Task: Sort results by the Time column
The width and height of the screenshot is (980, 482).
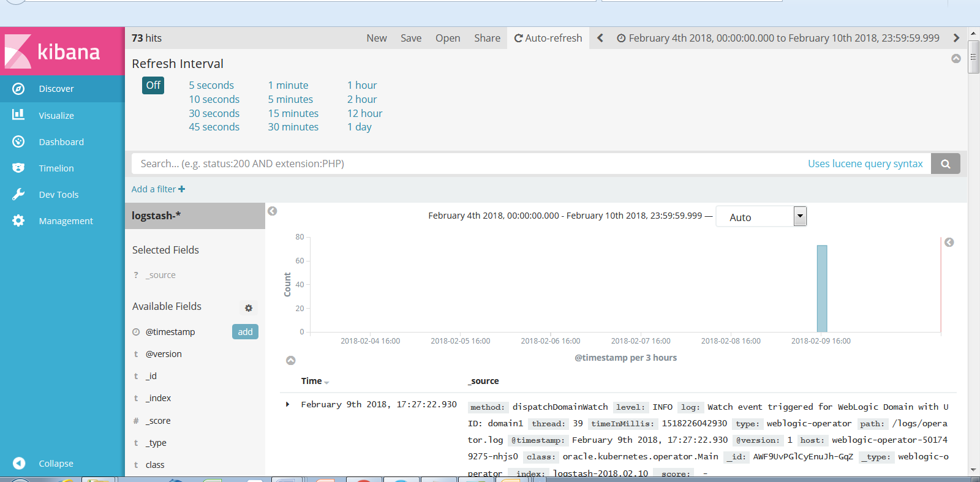Action: (315, 381)
